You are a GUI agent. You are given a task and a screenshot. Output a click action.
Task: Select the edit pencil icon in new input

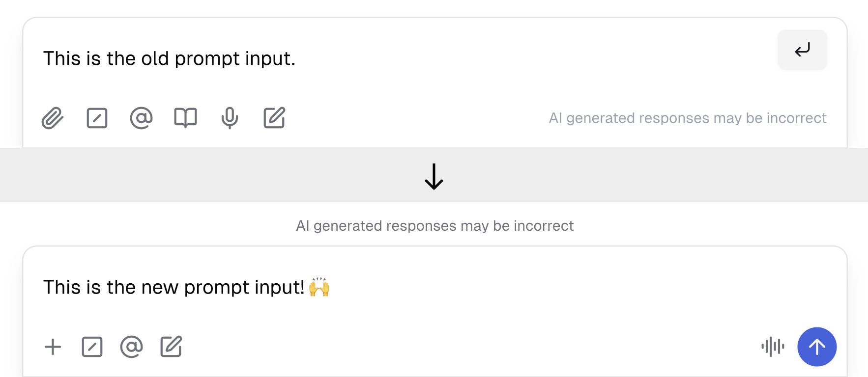[x=171, y=347]
